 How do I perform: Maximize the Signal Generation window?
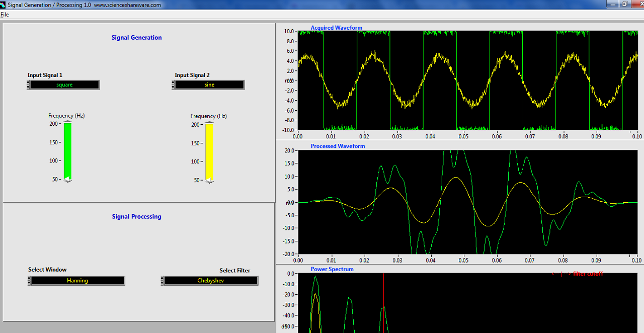coord(624,4)
